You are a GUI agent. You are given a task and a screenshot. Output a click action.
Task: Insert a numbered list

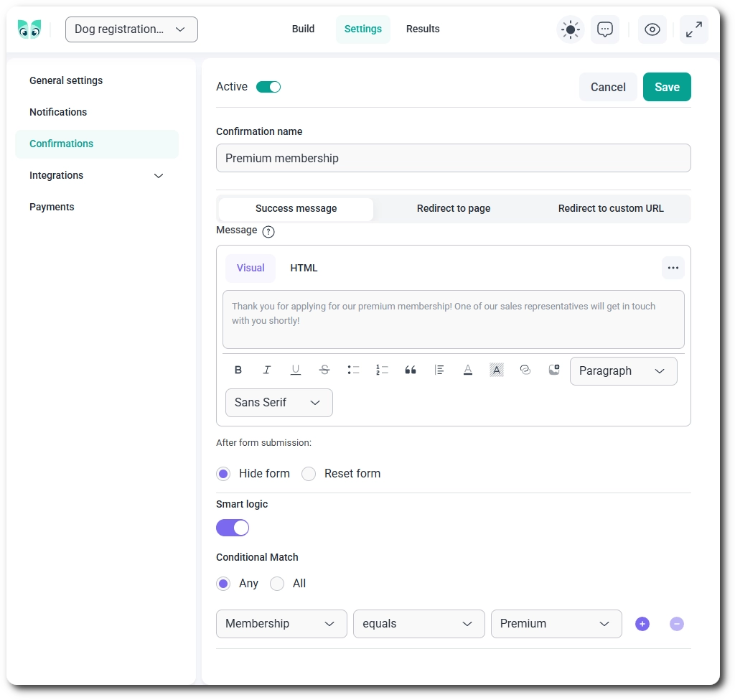coord(382,370)
